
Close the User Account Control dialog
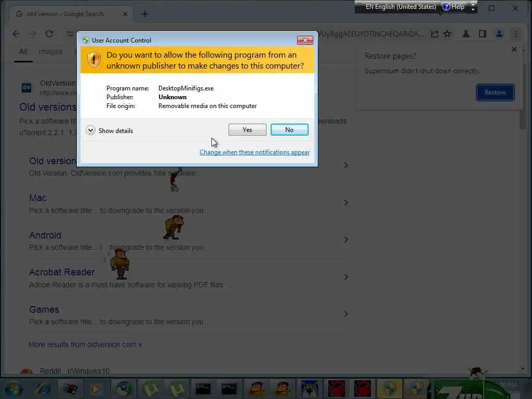pyautogui.click(x=305, y=40)
